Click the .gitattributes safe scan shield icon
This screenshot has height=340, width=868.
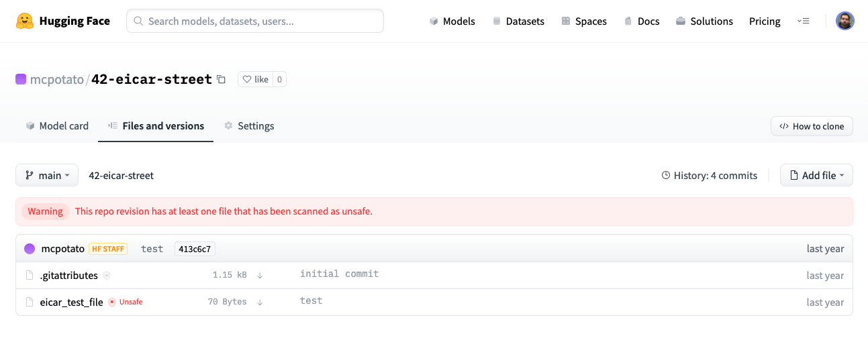point(107,276)
